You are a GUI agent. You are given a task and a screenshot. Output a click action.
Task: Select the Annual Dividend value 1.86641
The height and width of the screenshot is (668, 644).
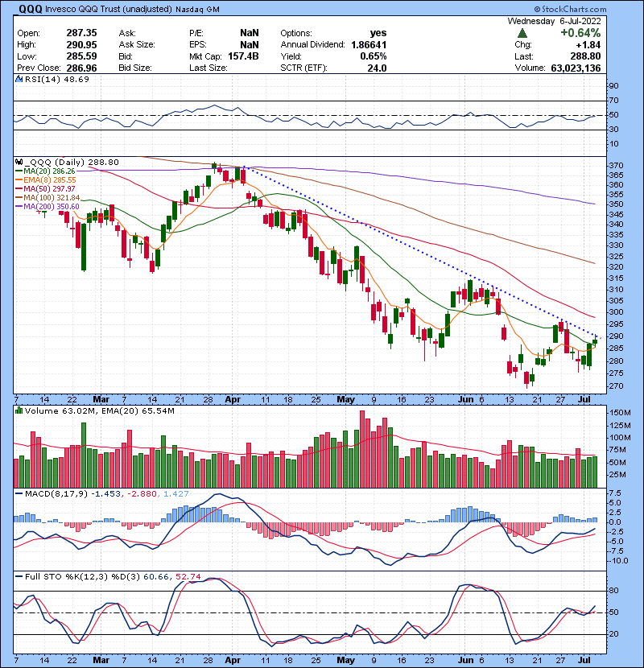[x=369, y=45]
